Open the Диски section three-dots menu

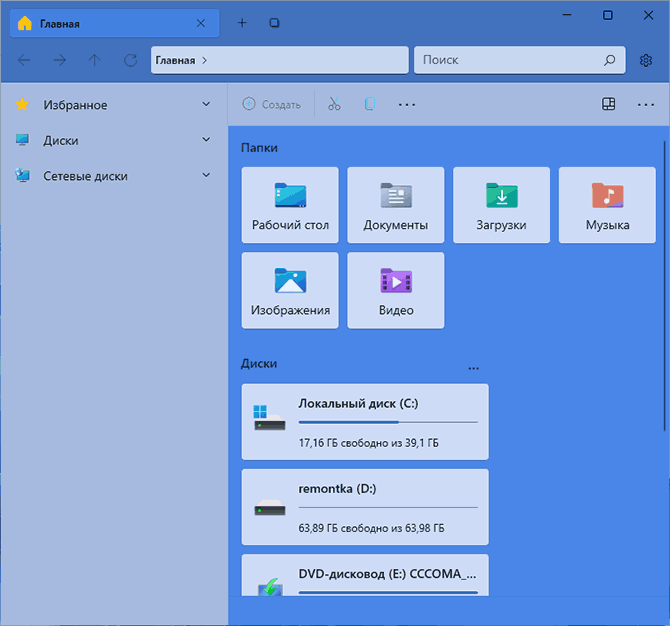click(473, 368)
